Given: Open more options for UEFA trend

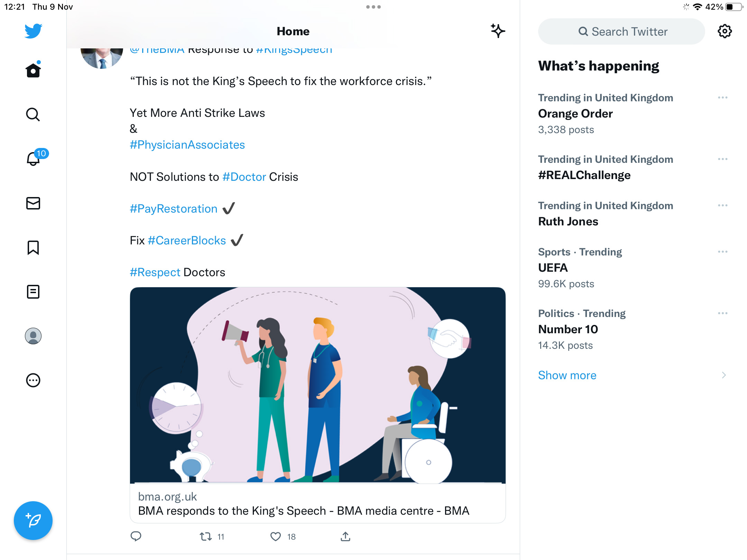Looking at the screenshot, I should tap(722, 252).
